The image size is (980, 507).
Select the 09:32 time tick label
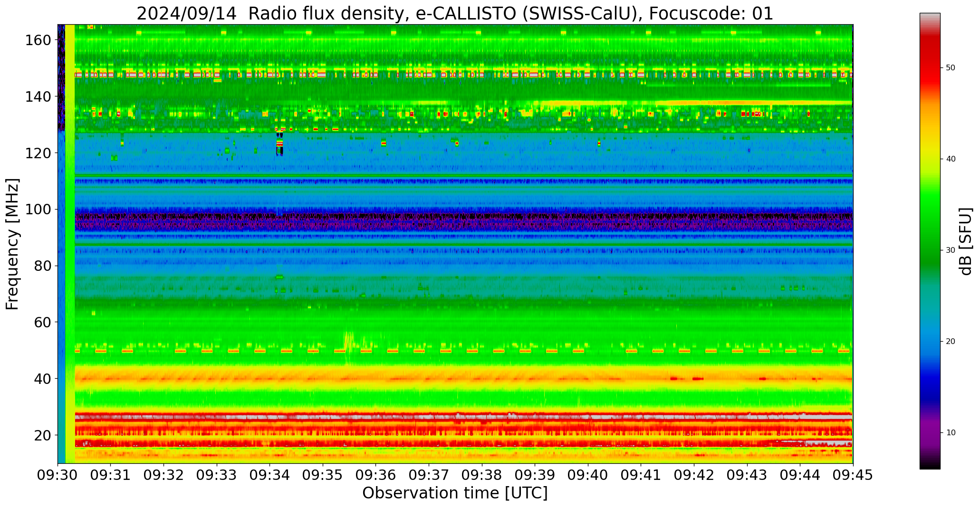point(164,475)
